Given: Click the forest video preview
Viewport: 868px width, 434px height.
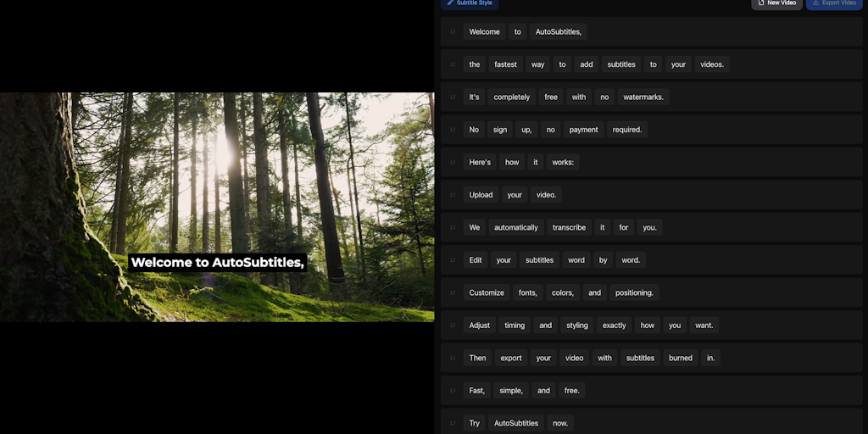Looking at the screenshot, I should pos(217,207).
